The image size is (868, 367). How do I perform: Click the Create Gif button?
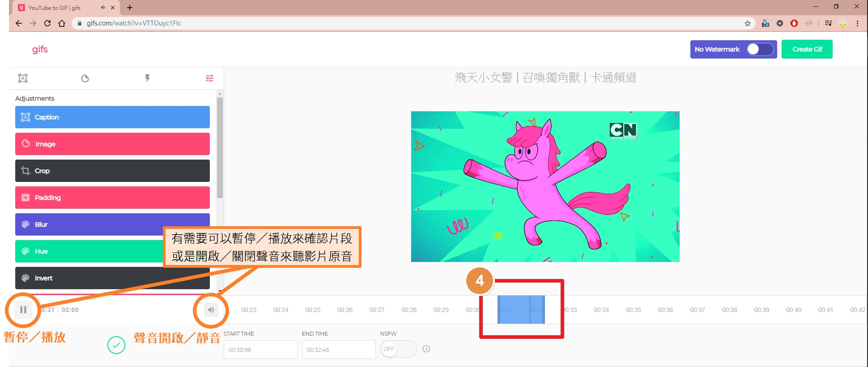[x=807, y=49]
